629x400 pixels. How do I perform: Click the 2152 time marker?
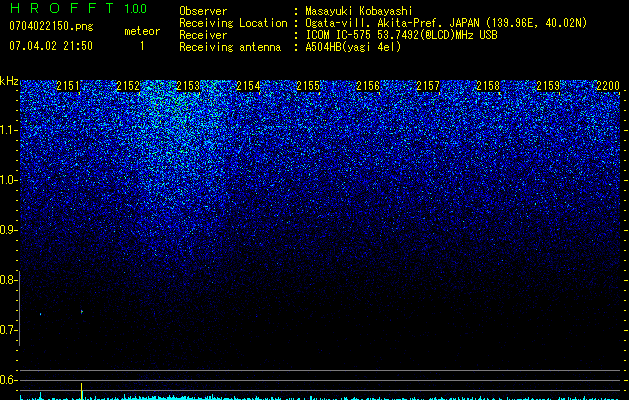[x=128, y=86]
